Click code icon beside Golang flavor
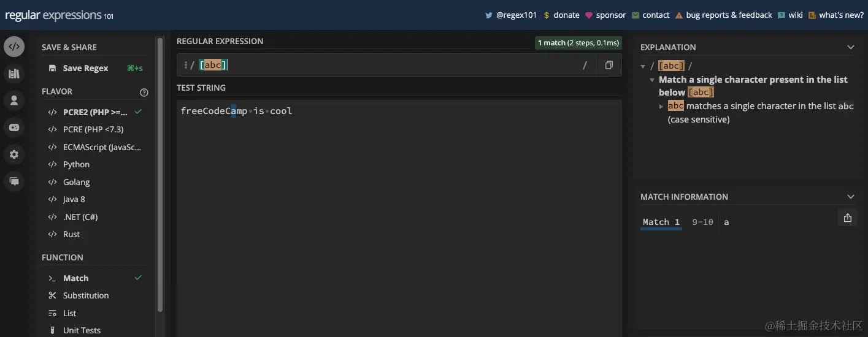The image size is (868, 337). coord(52,182)
